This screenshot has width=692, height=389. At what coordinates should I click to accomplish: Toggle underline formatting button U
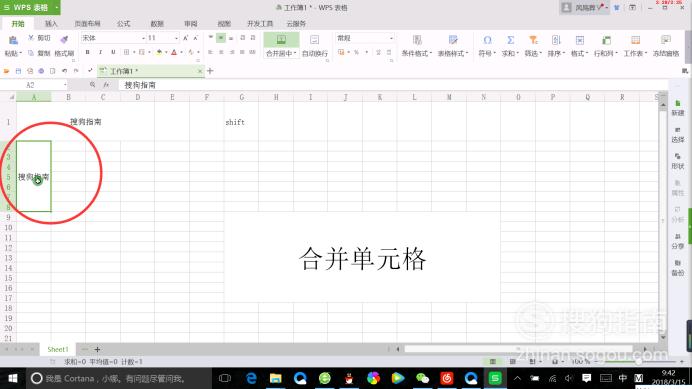[113, 53]
